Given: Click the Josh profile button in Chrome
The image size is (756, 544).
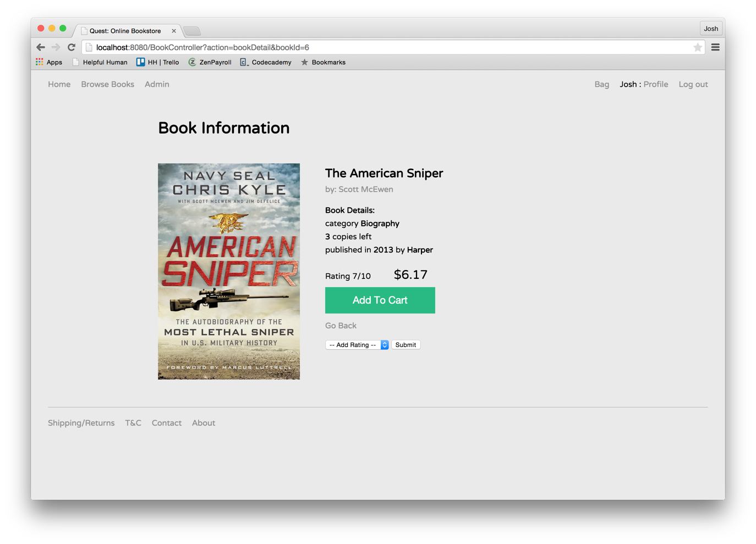Looking at the screenshot, I should pyautogui.click(x=711, y=29).
